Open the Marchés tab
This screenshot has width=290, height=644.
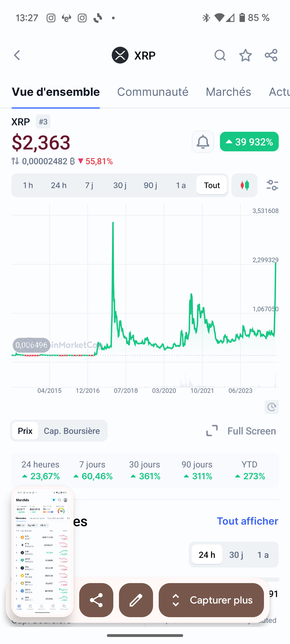click(x=228, y=92)
